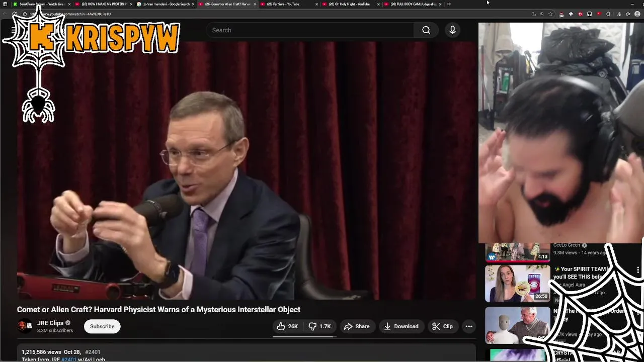Activate voice search microphone icon
644x362 pixels.
[452, 30]
